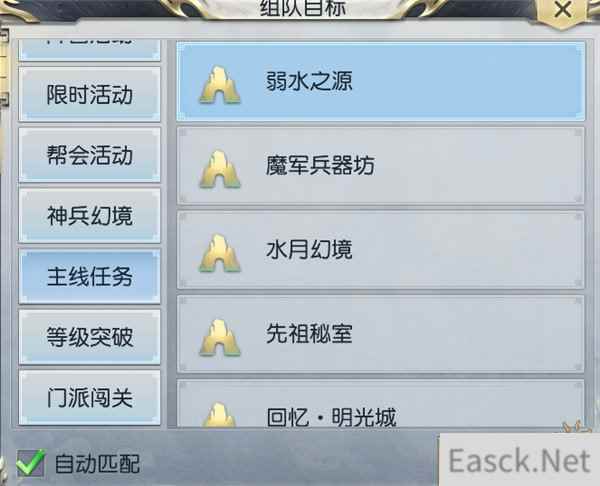Select the 先祖秘室 list entry
Image resolution: width=600 pixels, height=486 pixels.
click(x=381, y=334)
